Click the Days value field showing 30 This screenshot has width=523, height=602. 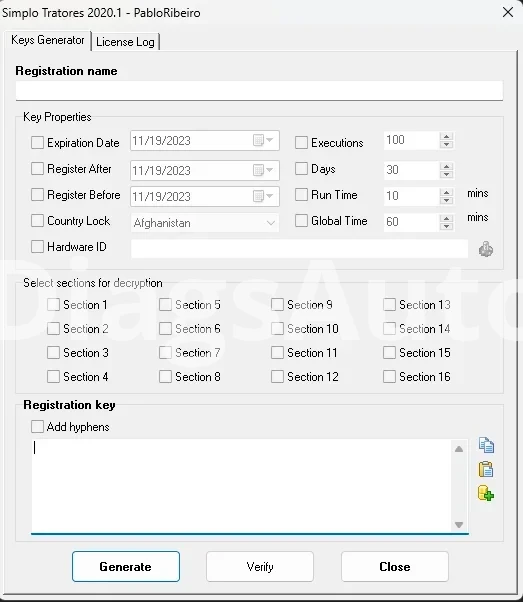pos(411,170)
